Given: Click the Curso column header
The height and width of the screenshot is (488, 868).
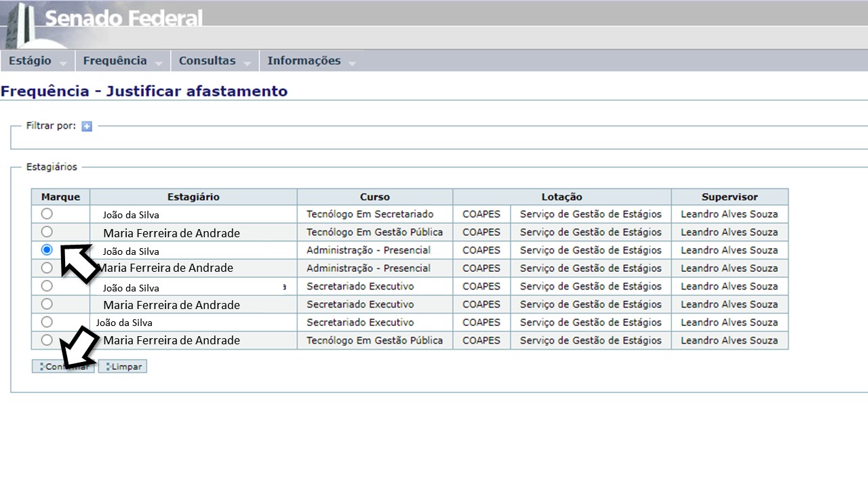Looking at the screenshot, I should point(374,197).
